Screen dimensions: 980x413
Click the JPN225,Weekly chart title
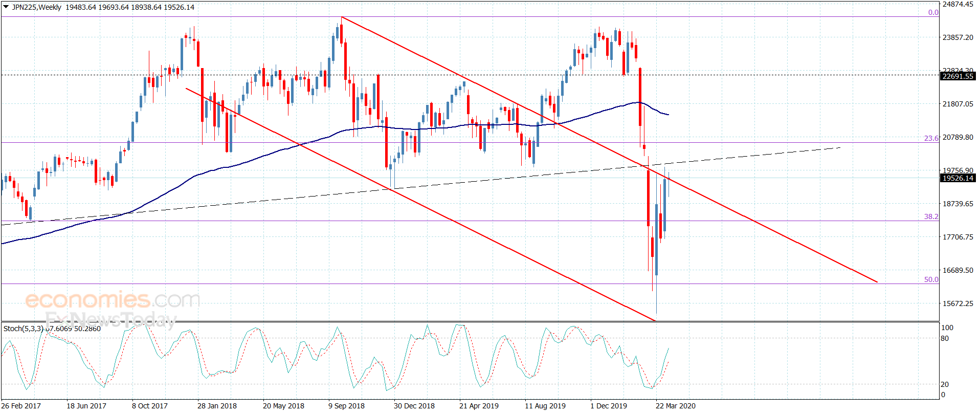click(36, 7)
